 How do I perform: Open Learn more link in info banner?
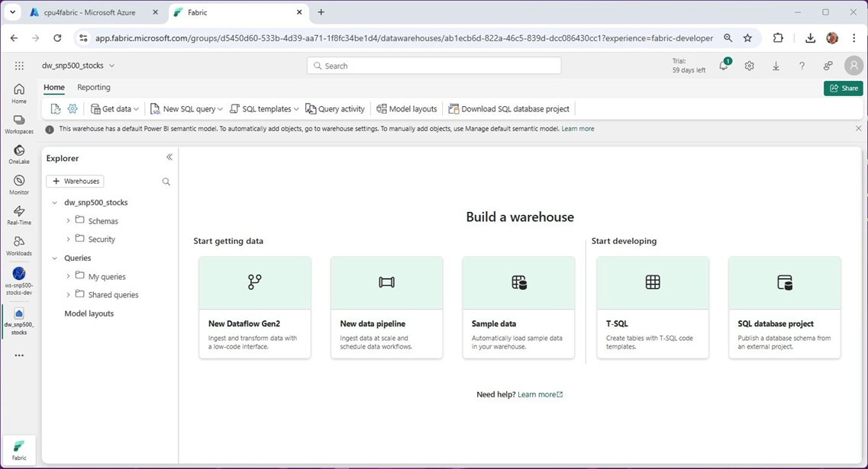(578, 128)
